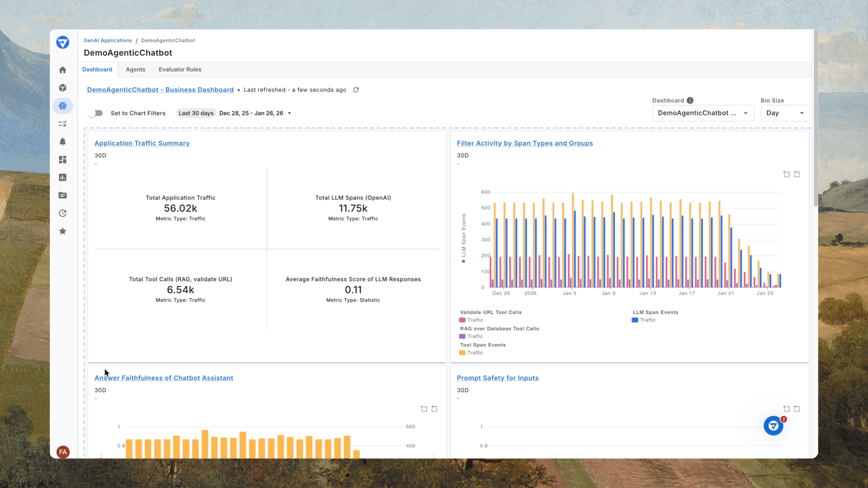The height and width of the screenshot is (488, 868).
Task: Open Application Traffic Summary chart link
Action: coord(142,143)
